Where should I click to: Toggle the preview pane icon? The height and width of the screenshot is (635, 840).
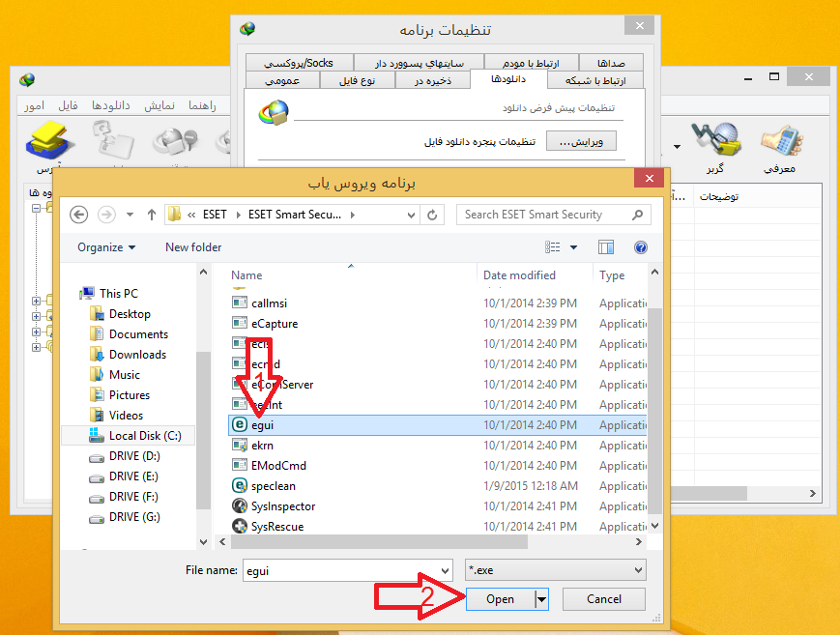pos(606,247)
